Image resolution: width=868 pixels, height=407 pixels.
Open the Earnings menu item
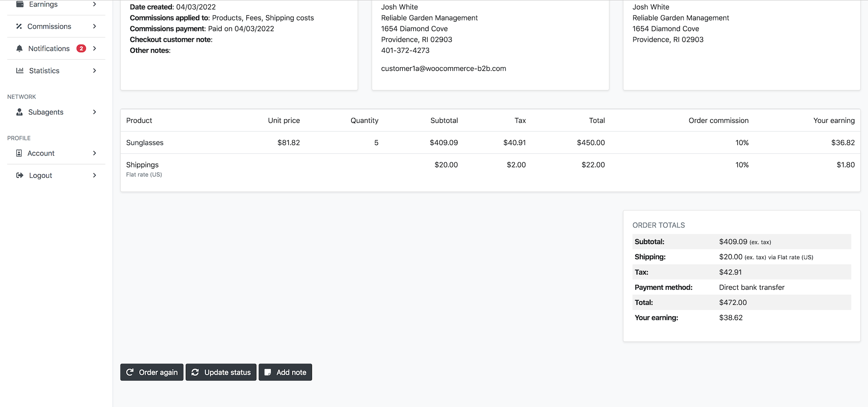point(43,4)
